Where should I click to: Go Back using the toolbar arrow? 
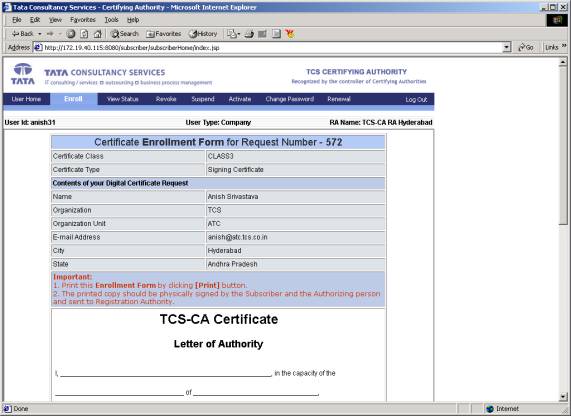(22, 34)
